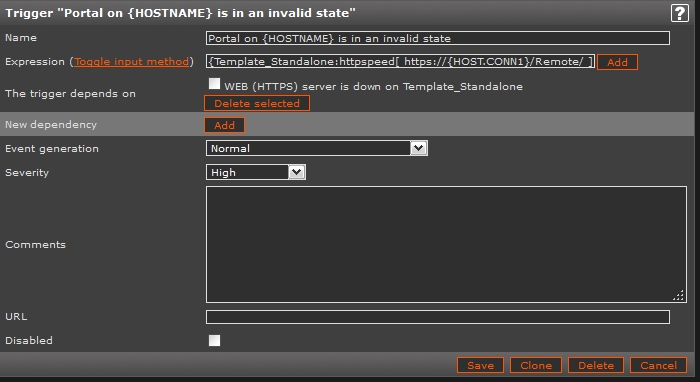Click the 'New dependency' label
Image resolution: width=700 pixels, height=382 pixels.
[51, 125]
